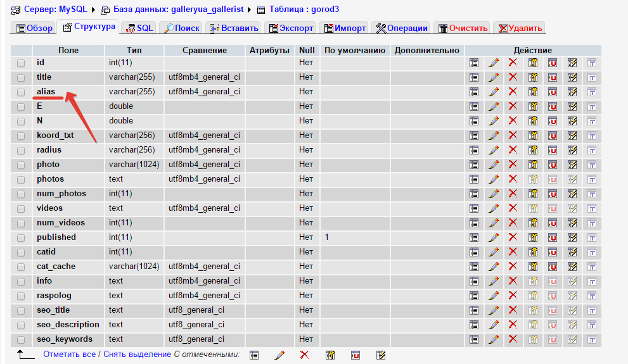Click 'Снять выделение' link
The width and height of the screenshot is (628, 364).
[x=138, y=355]
